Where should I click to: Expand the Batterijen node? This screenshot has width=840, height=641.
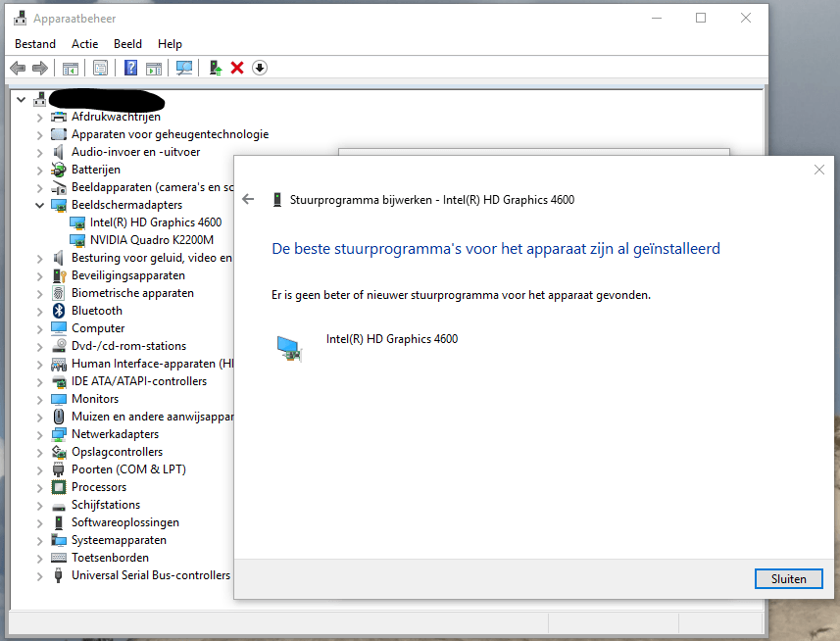[39, 171]
